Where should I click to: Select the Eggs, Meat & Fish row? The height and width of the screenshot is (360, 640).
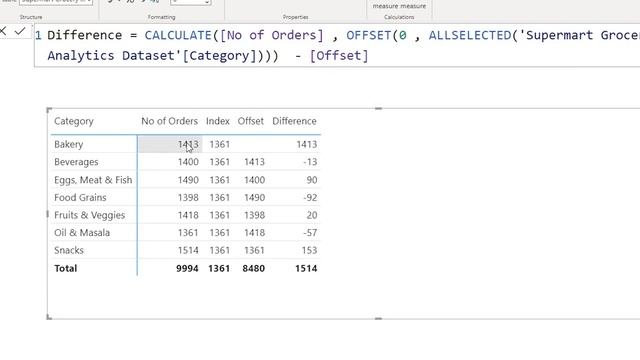(93, 180)
